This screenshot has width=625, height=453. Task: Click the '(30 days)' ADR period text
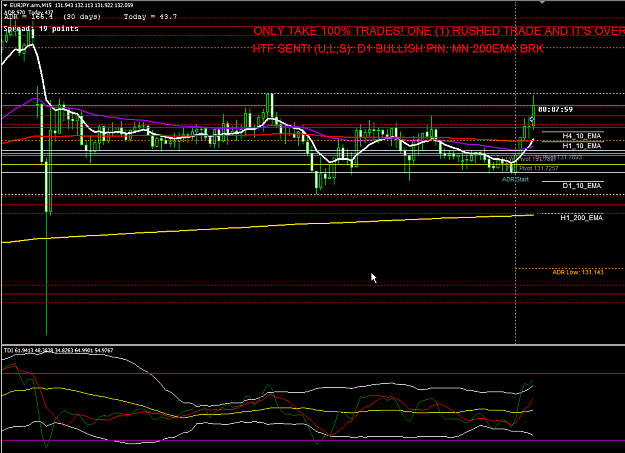(82, 17)
